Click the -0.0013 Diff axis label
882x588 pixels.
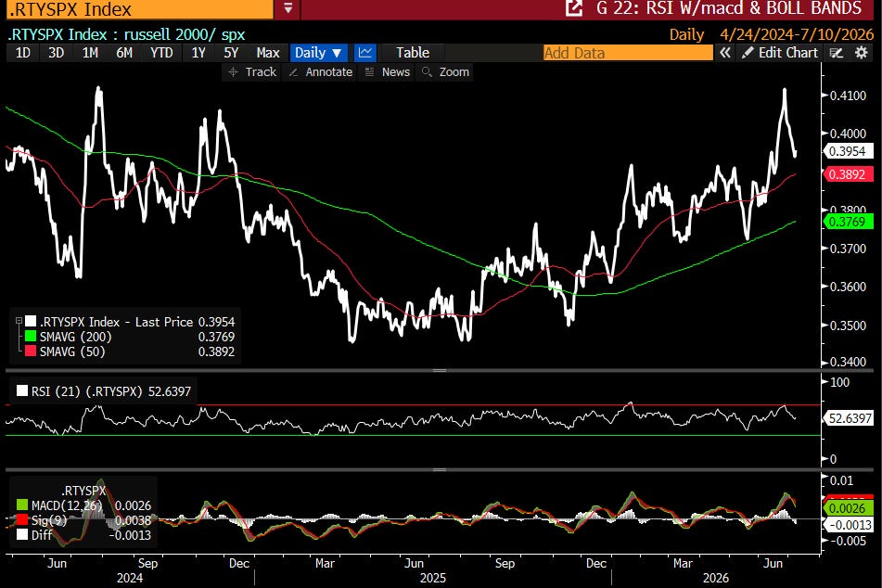pyautogui.click(x=850, y=524)
